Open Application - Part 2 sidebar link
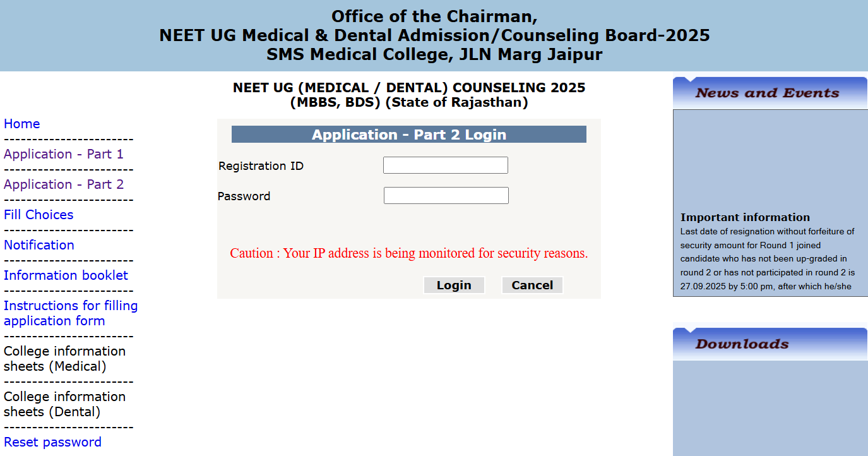The image size is (868, 456). point(64,184)
